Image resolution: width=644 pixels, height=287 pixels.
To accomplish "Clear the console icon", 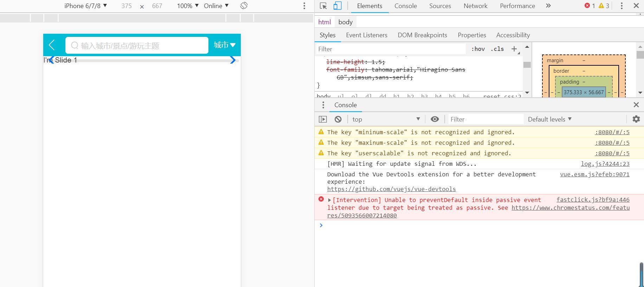I will 338,119.
